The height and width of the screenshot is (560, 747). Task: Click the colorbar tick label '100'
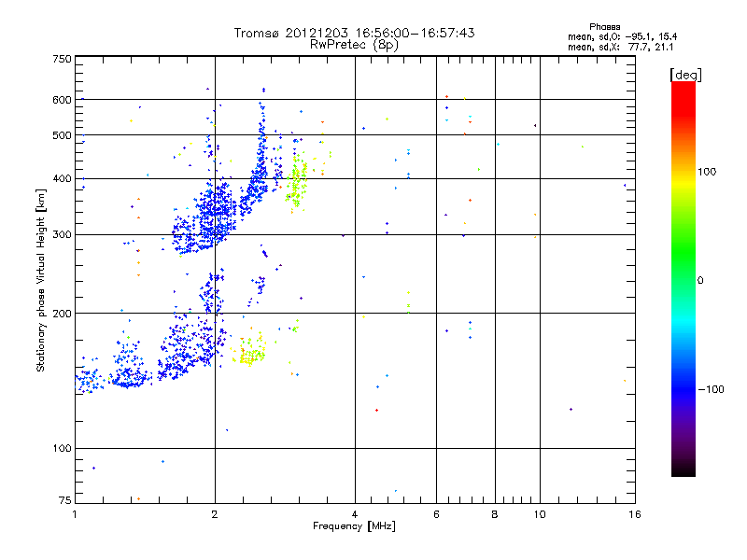707,172
